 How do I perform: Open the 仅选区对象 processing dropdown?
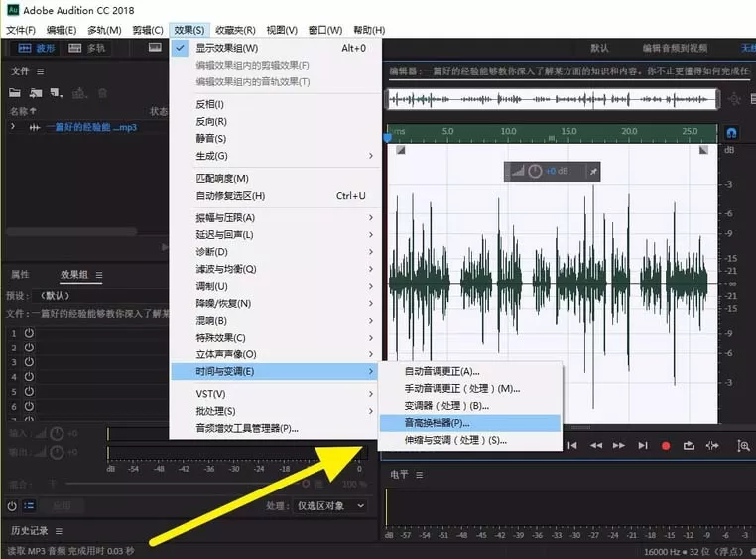coord(330,506)
